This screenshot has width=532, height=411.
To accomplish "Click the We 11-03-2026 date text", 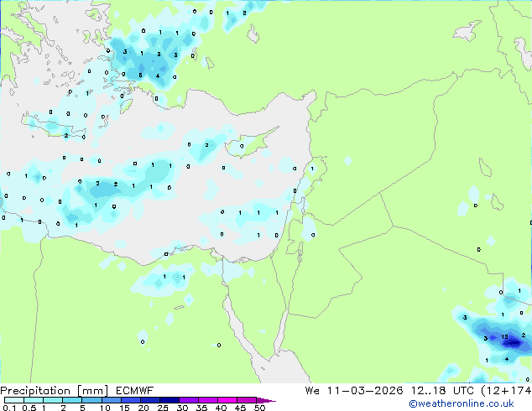I will 354,391.
